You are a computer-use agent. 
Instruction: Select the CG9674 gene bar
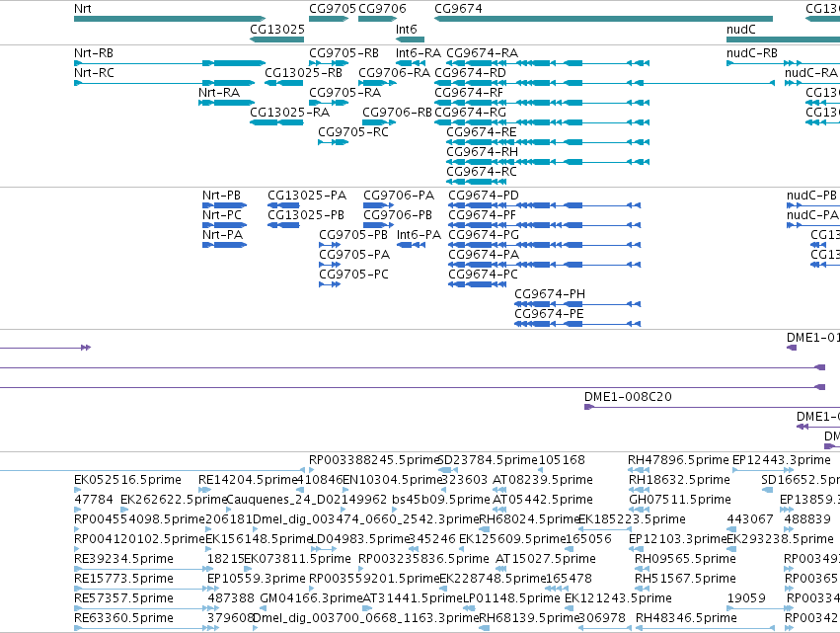[x=603, y=19]
